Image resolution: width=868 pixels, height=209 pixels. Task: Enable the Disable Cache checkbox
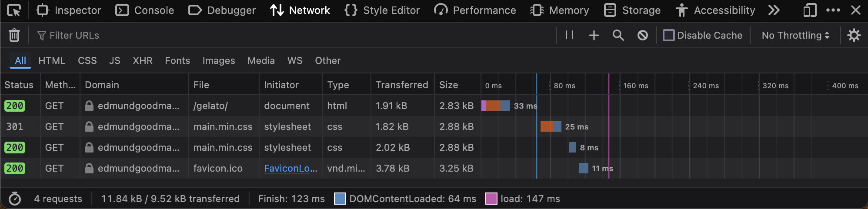click(x=669, y=35)
